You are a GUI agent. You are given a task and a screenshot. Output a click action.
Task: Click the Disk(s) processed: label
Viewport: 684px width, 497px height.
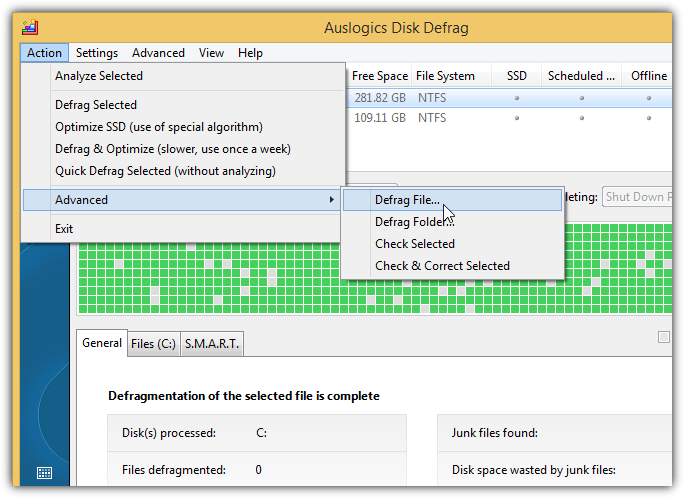click(x=169, y=433)
